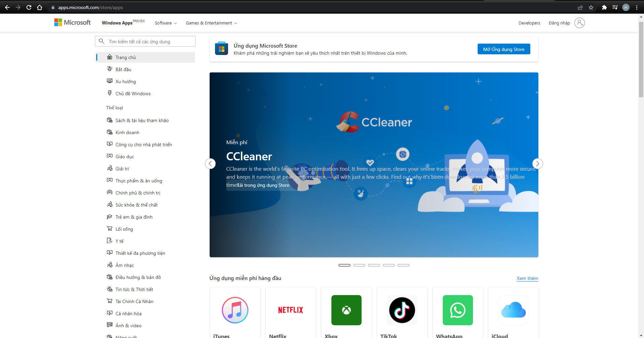The height and width of the screenshot is (338, 644).
Task: Open browser profile H avatar
Action: (626, 7)
